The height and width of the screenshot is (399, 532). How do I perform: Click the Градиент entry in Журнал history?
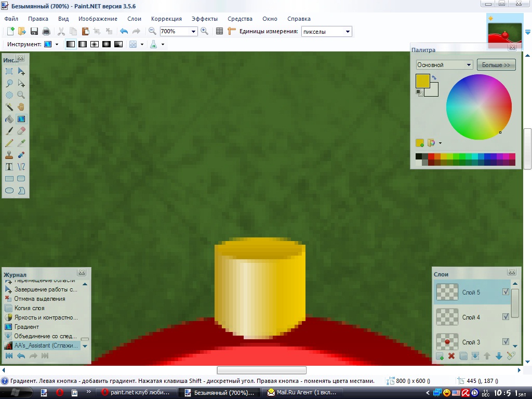point(26,327)
